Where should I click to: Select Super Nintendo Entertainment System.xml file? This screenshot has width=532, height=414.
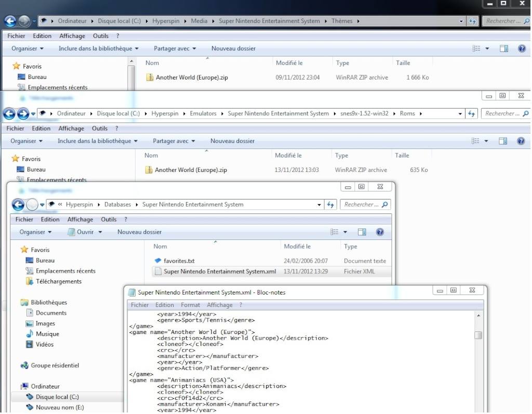(x=220, y=272)
